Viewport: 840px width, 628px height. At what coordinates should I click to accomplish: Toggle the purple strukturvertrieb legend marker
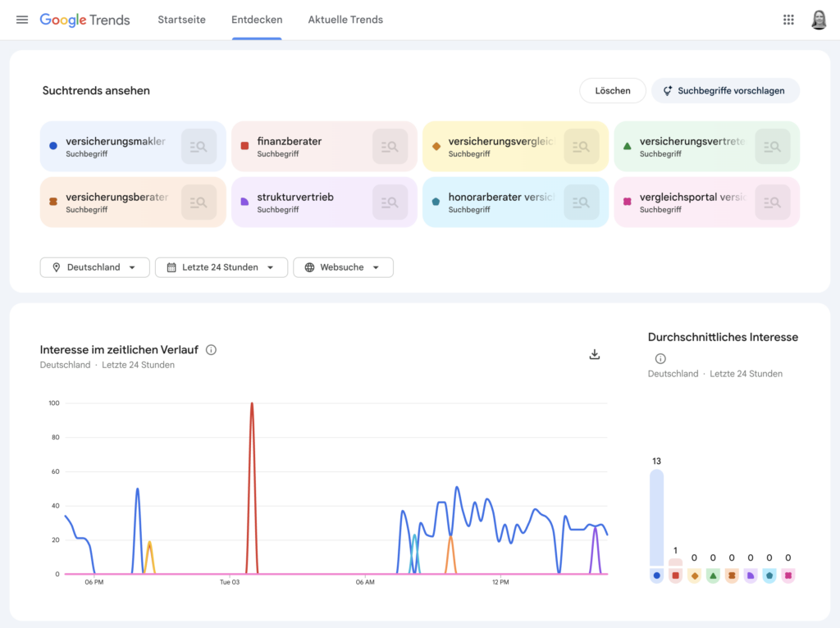point(751,576)
